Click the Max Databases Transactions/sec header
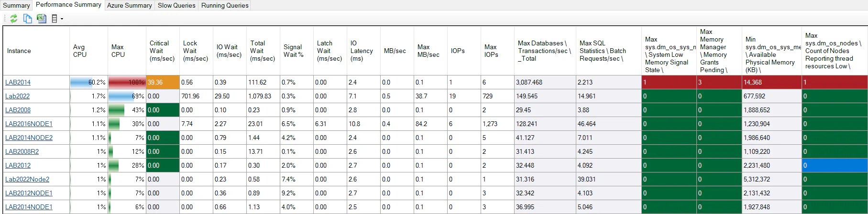 coord(545,51)
